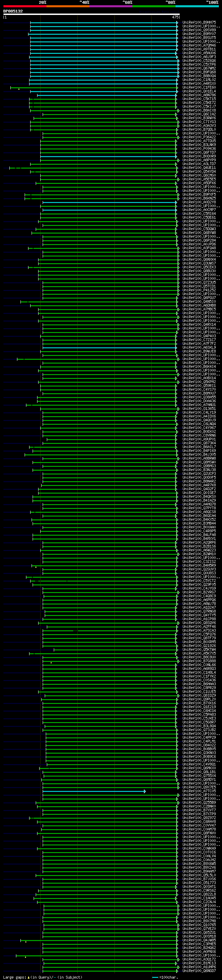Select hit label UniRef100_Q6NXX4
The image size is (222, 980).
[199, 259]
